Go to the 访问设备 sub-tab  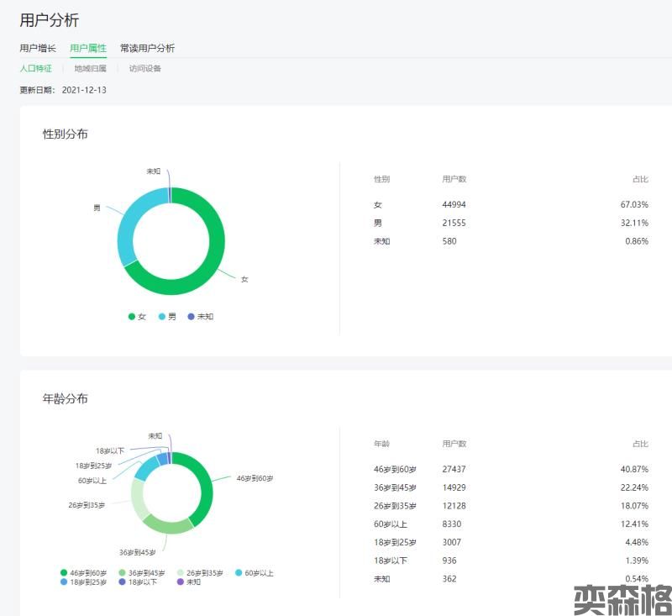pyautogui.click(x=144, y=69)
